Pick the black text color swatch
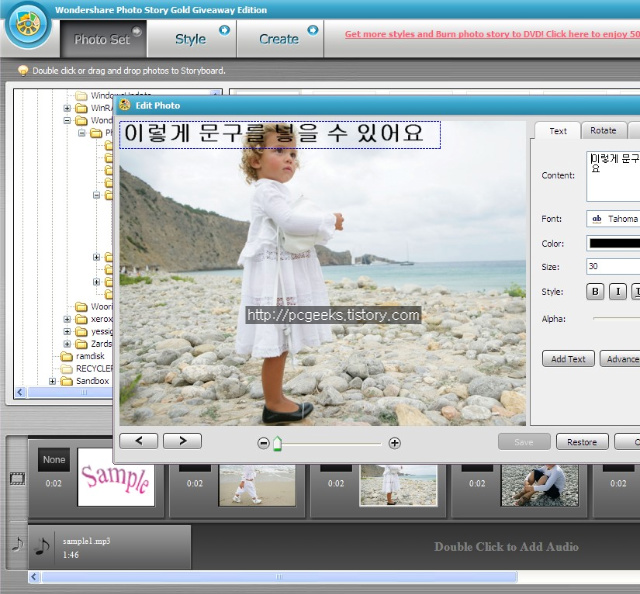 pyautogui.click(x=614, y=243)
